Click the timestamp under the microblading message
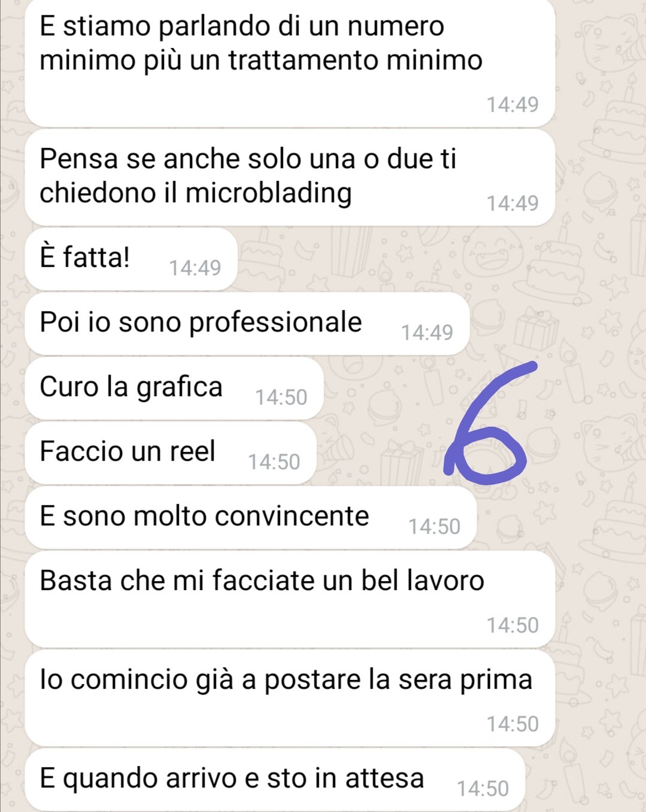 pos(513,203)
